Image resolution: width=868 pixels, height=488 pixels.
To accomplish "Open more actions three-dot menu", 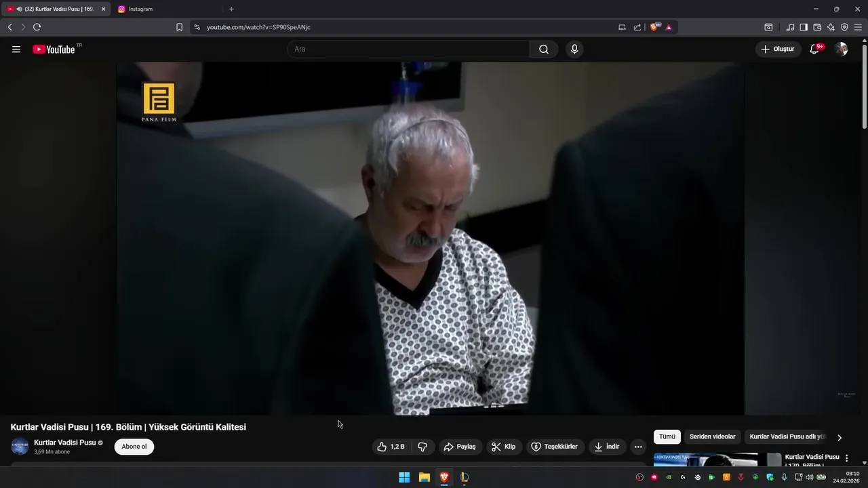I will tap(638, 447).
